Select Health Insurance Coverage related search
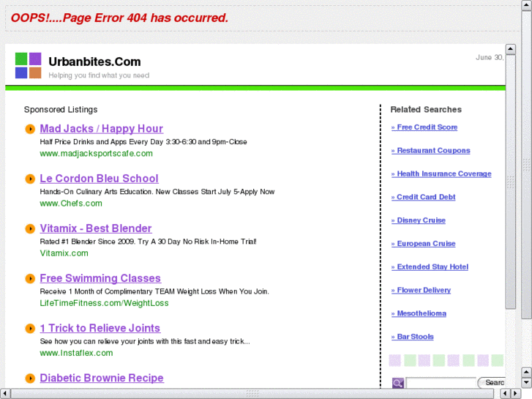 [x=441, y=174]
